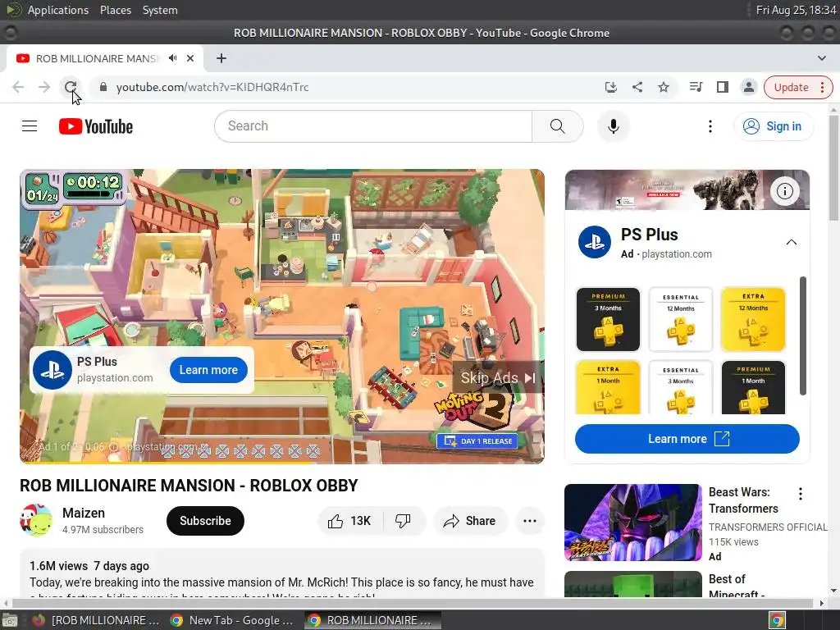The width and height of the screenshot is (840, 630).
Task: Open YouTube settings three-dot menu
Action: [x=710, y=126]
